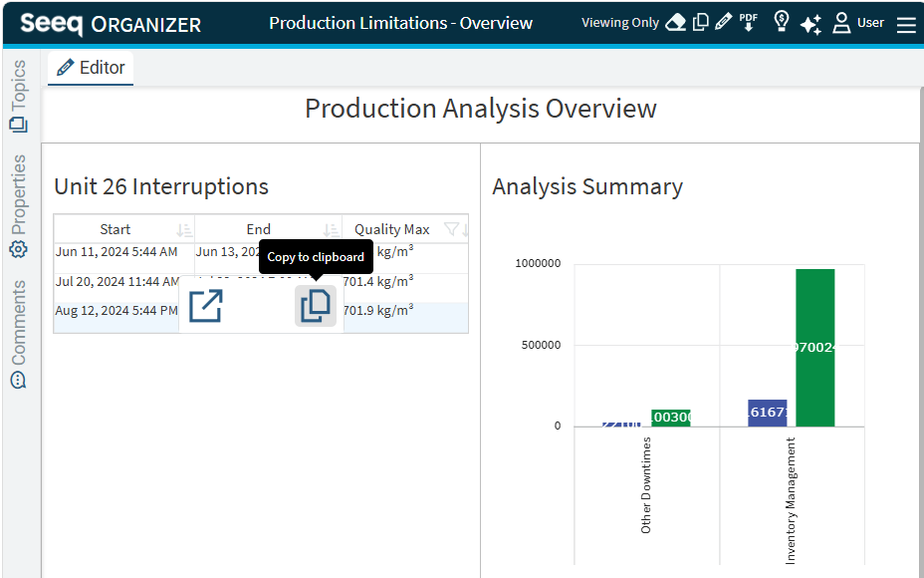Image resolution: width=924 pixels, height=578 pixels.
Task: Open the hamburger main menu
Action: (x=906, y=24)
